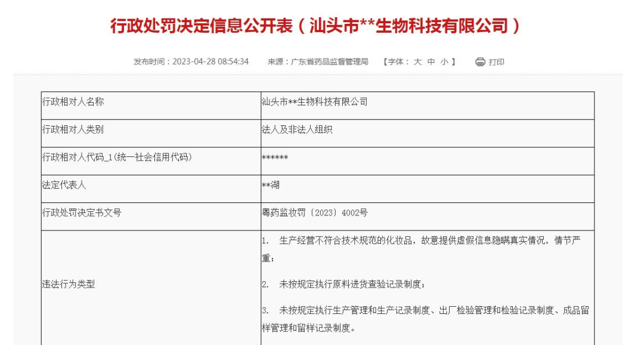The height and width of the screenshot is (345, 644).
Task: Click the 打印 print link
Action: (x=496, y=62)
